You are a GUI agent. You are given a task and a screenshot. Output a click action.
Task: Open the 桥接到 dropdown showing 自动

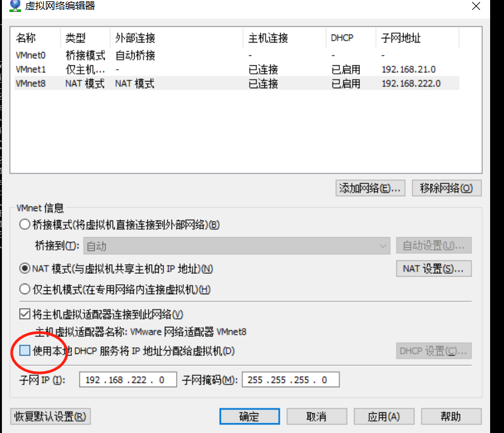(237, 246)
